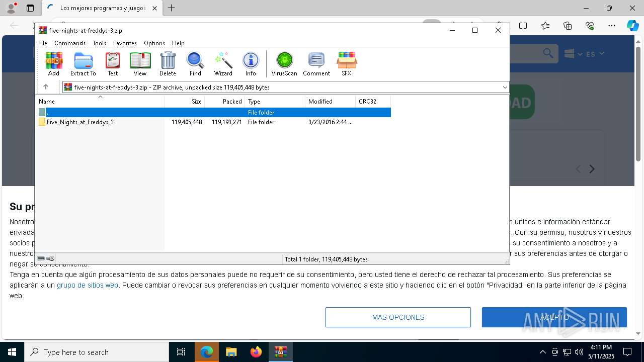Open the volume control in system tray
644x362 pixels.
click(x=579, y=352)
